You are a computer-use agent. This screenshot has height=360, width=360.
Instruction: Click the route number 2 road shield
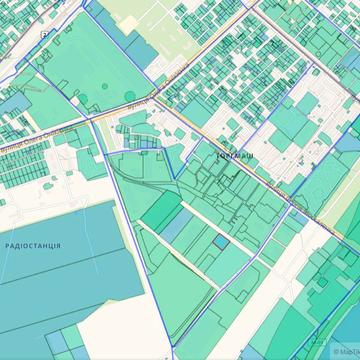44,35
